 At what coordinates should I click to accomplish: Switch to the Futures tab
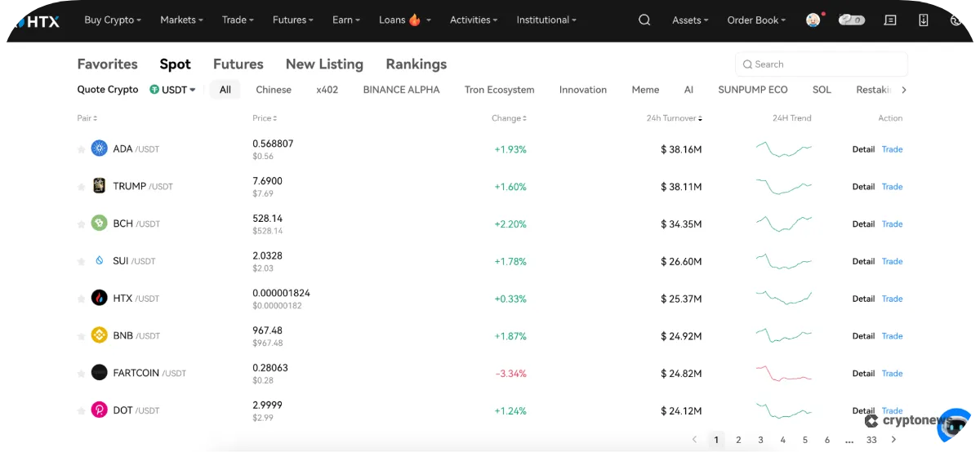[238, 64]
